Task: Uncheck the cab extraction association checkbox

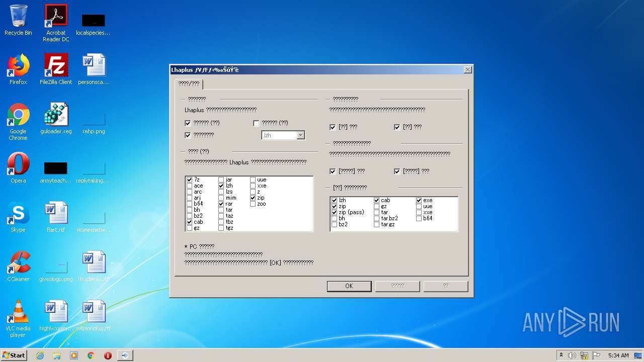Action: [189, 222]
